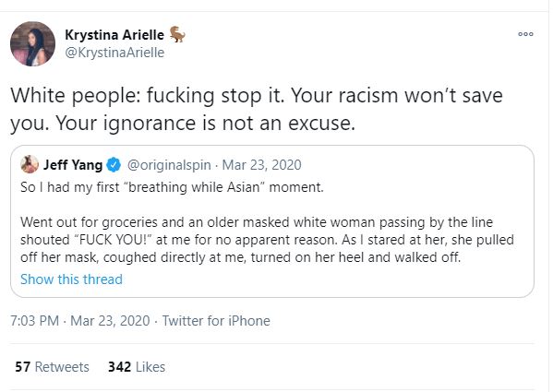Click the Twitter for iPhone source label
The width and height of the screenshot is (553, 392).
click(216, 321)
